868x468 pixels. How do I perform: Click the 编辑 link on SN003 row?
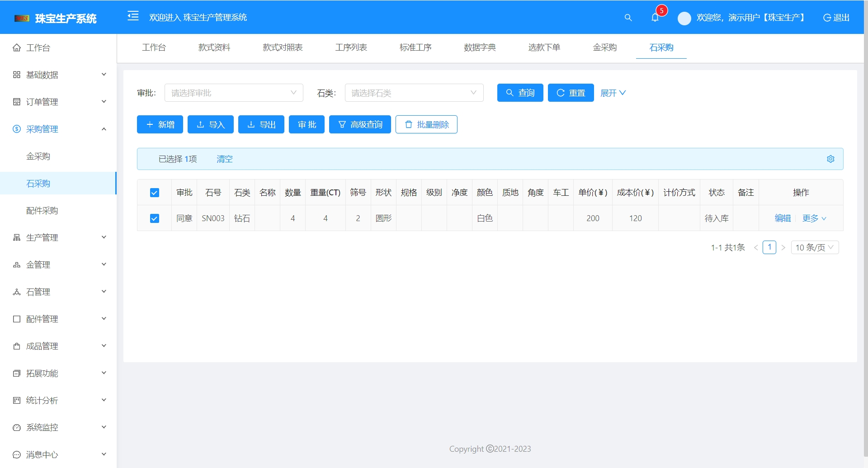(783, 218)
